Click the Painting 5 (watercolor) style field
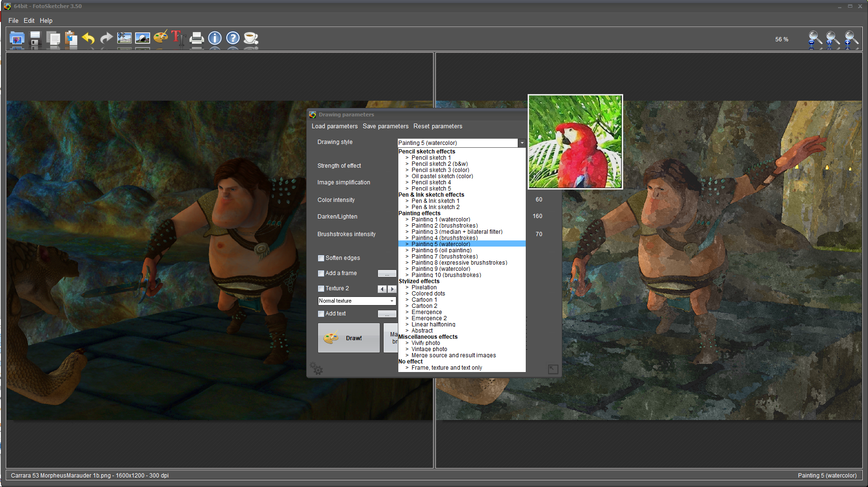The height and width of the screenshot is (487, 868). [x=457, y=143]
